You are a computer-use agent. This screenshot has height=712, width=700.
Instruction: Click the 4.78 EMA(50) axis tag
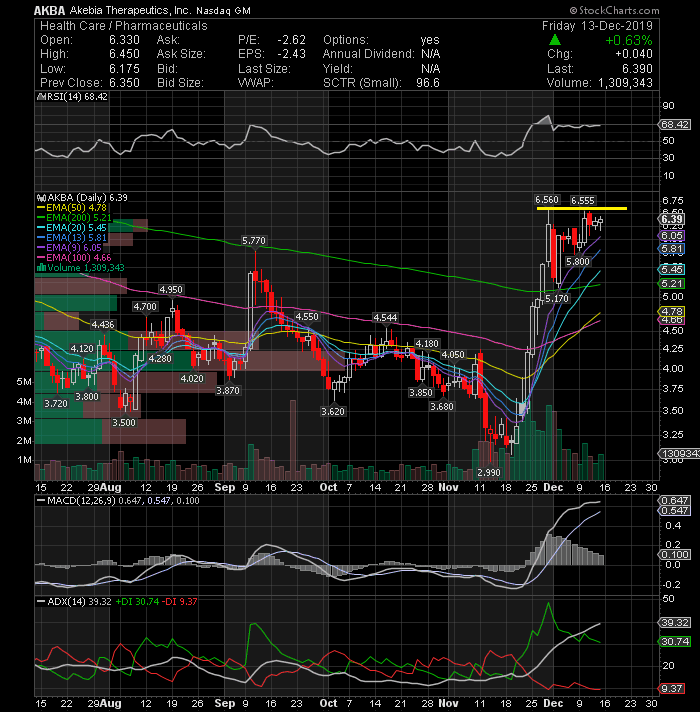(671, 312)
